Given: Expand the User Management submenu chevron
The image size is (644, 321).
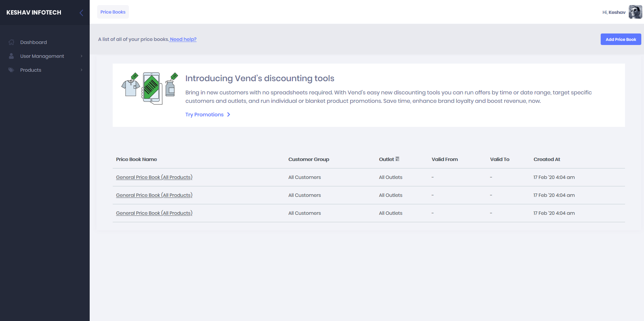Looking at the screenshot, I should [x=82, y=56].
